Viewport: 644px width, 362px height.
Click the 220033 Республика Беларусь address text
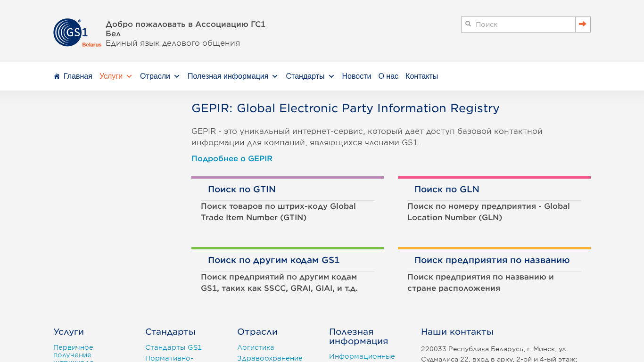tap(499, 354)
